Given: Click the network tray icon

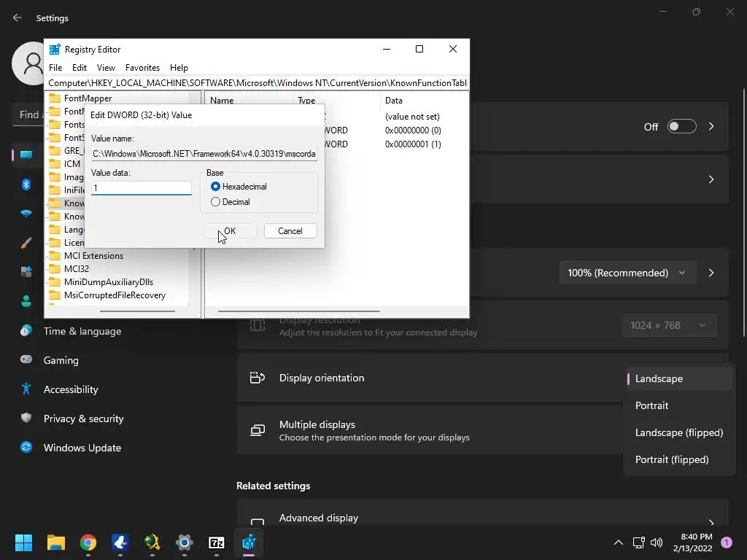Looking at the screenshot, I should click(638, 542).
